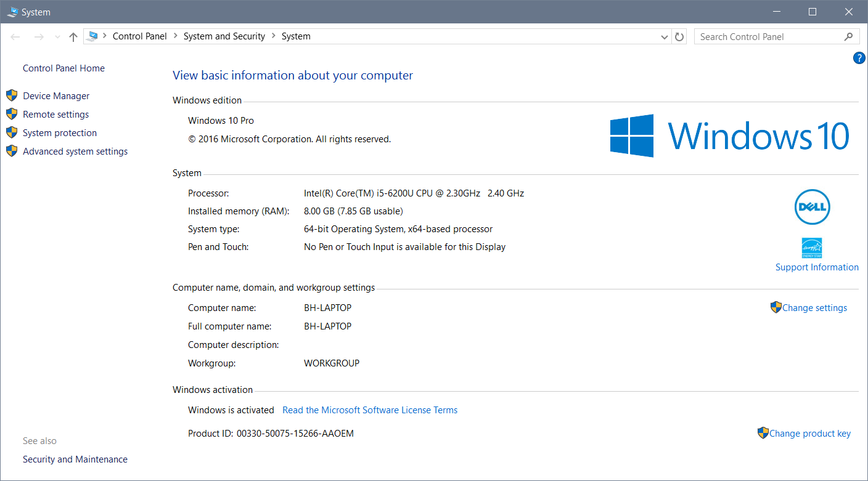
Task: Click the Change settings link
Action: point(814,307)
